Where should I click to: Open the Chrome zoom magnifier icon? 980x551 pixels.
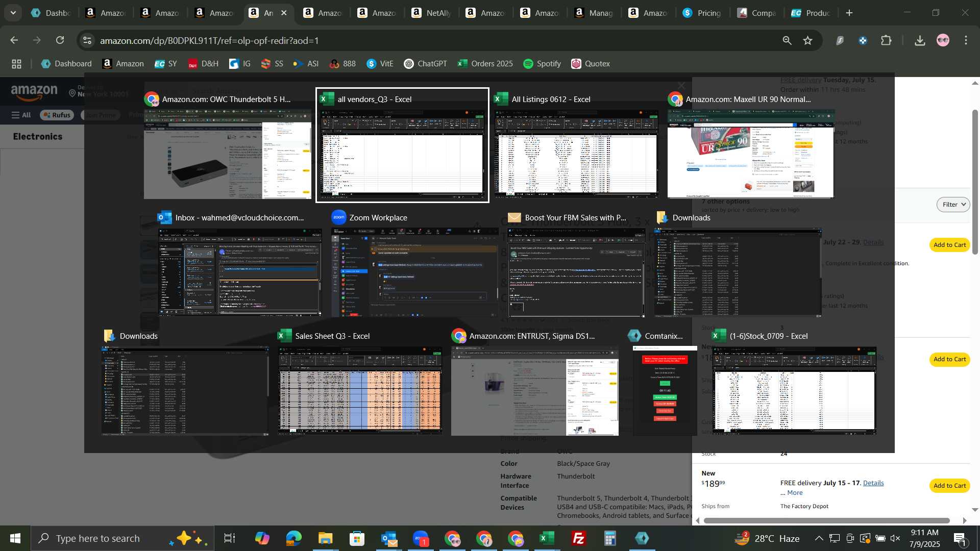(787, 40)
